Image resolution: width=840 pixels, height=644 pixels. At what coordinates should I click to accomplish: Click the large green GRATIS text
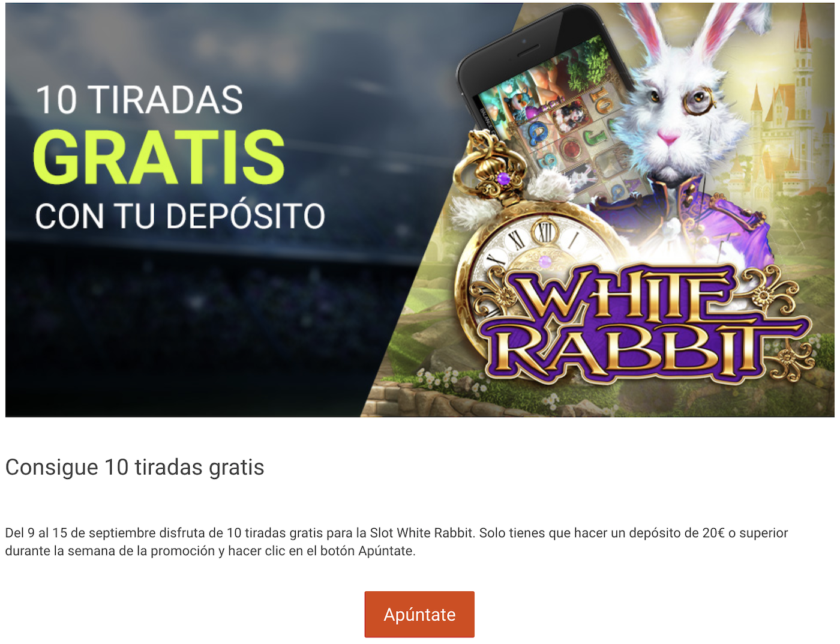click(x=158, y=157)
